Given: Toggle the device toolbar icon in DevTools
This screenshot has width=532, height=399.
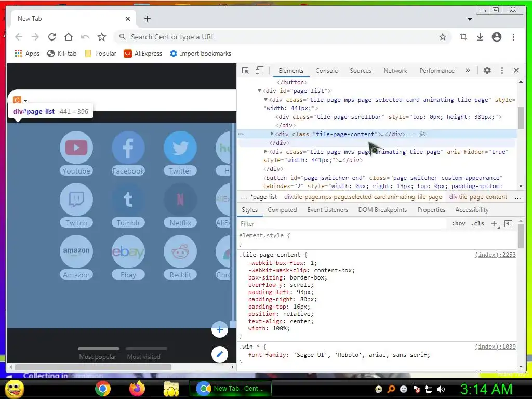Looking at the screenshot, I should [x=259, y=70].
